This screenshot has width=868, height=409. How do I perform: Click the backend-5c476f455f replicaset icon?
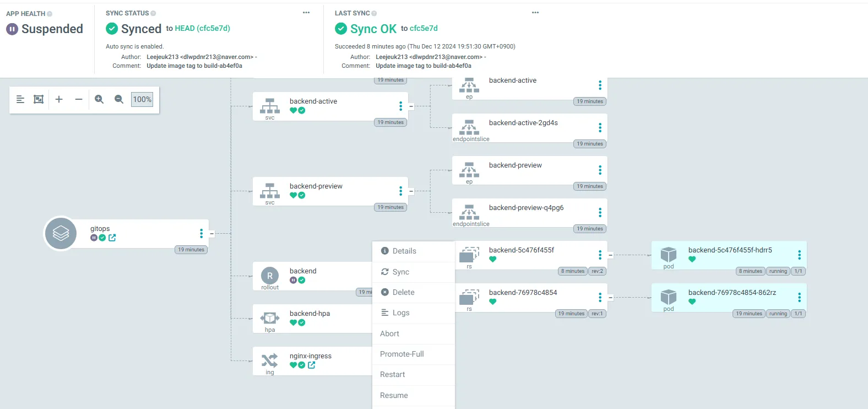(469, 255)
